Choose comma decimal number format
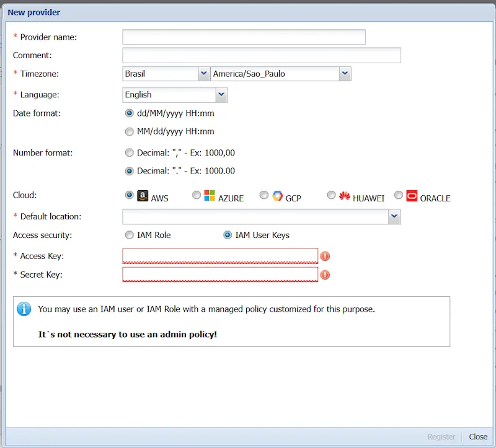 tap(129, 152)
